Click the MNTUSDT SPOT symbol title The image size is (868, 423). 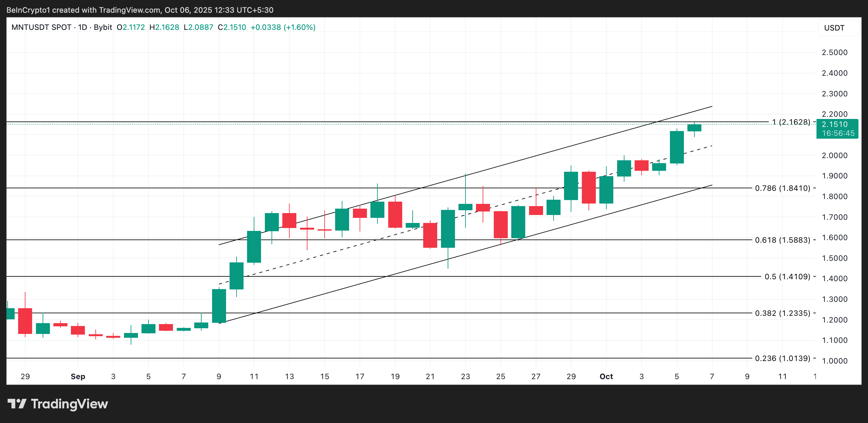tap(41, 27)
